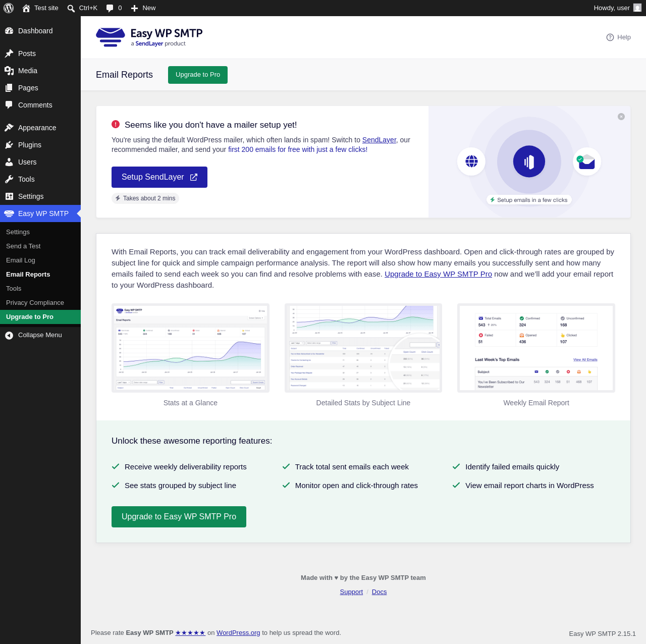Screen dimensions: 646x644
Task: Click the Easy WP SMTP sidebar icon
Action: click(x=9, y=213)
